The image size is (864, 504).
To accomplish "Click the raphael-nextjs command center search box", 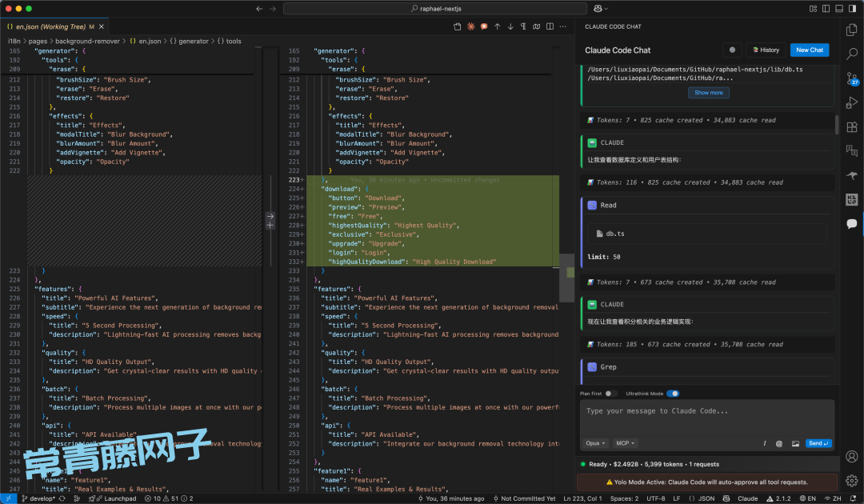I will click(x=434, y=9).
